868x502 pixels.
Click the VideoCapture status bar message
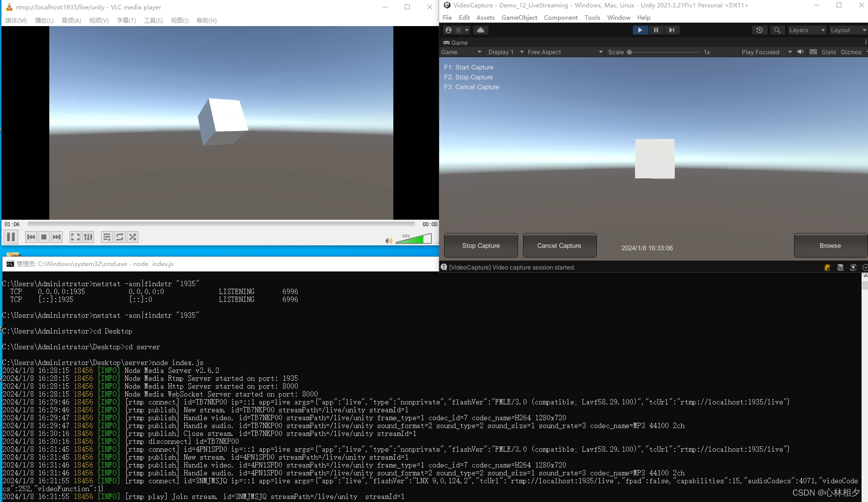[512, 268]
